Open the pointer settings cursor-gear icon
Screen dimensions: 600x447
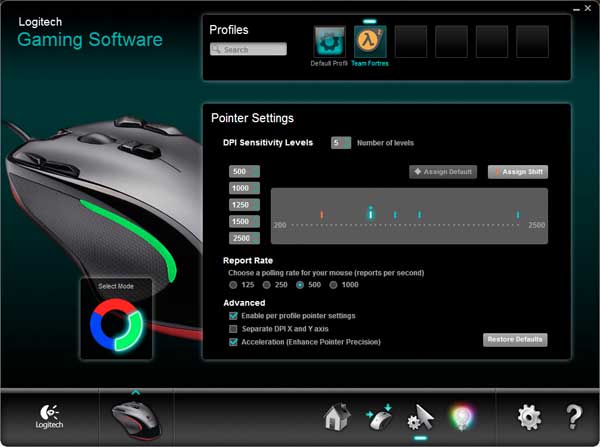pyautogui.click(x=421, y=417)
